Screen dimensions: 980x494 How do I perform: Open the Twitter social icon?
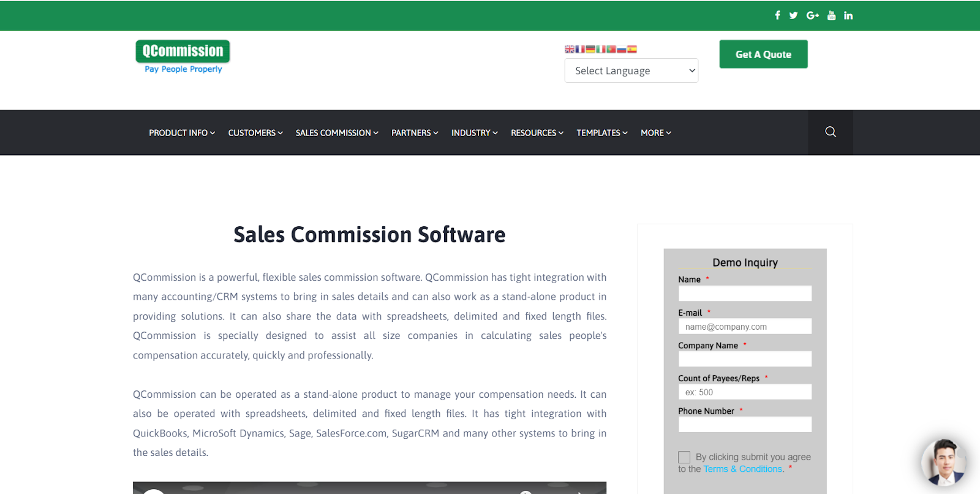coord(794,15)
